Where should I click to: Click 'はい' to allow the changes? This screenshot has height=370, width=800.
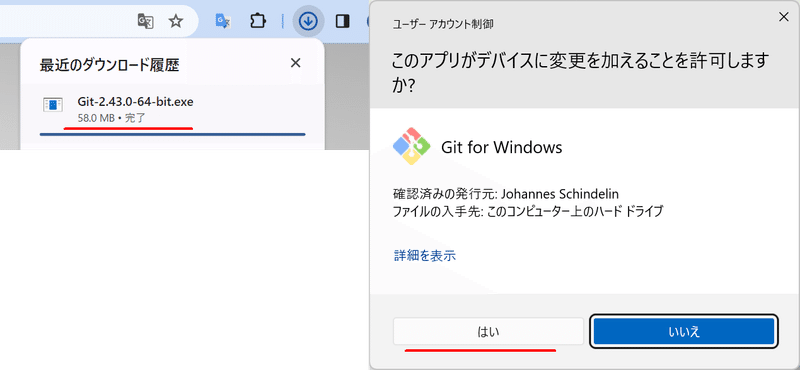(488, 332)
